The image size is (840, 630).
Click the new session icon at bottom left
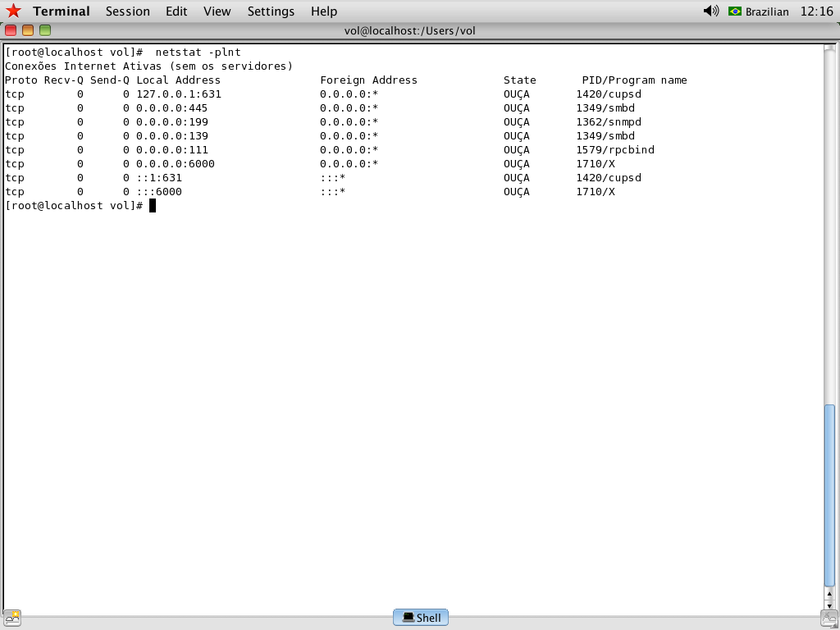pos(11,618)
